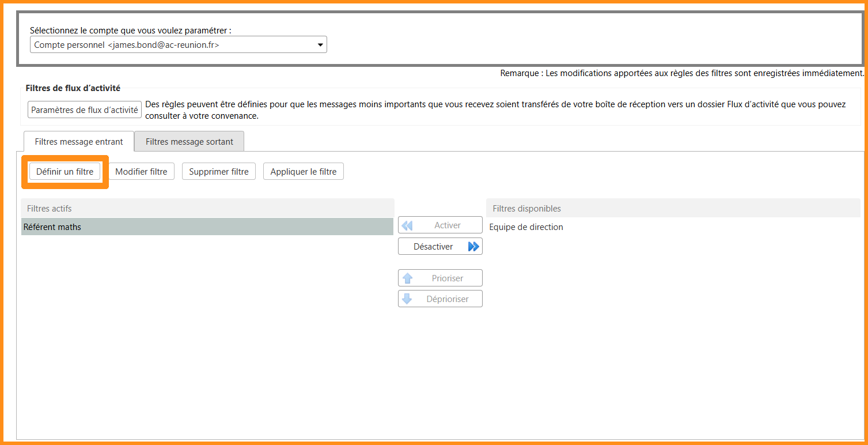This screenshot has height=445, width=868.
Task: Click the Déprioriser button label
Action: [448, 299]
